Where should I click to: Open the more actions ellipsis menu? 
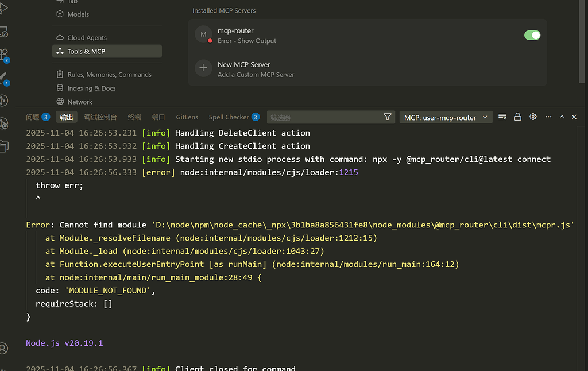pyautogui.click(x=548, y=117)
